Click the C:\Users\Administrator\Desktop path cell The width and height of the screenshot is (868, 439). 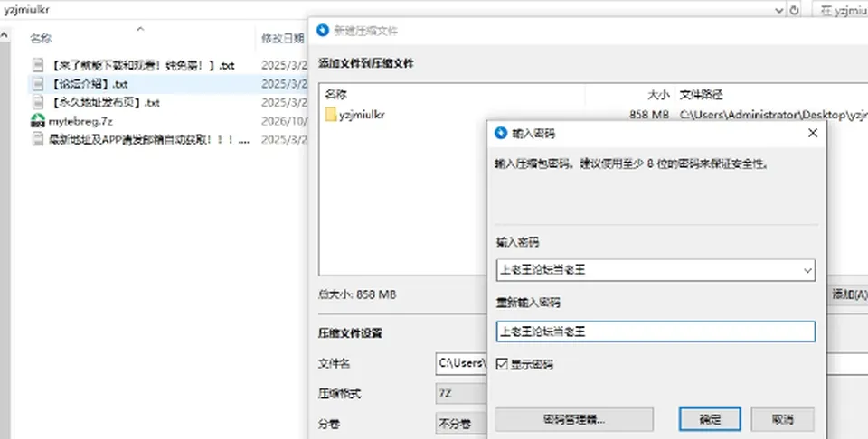point(773,115)
